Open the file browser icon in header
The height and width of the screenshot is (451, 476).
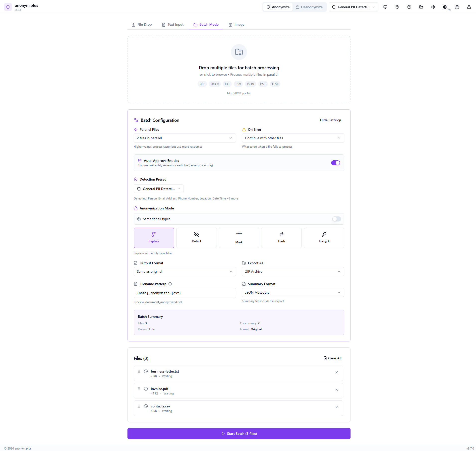(x=421, y=7)
